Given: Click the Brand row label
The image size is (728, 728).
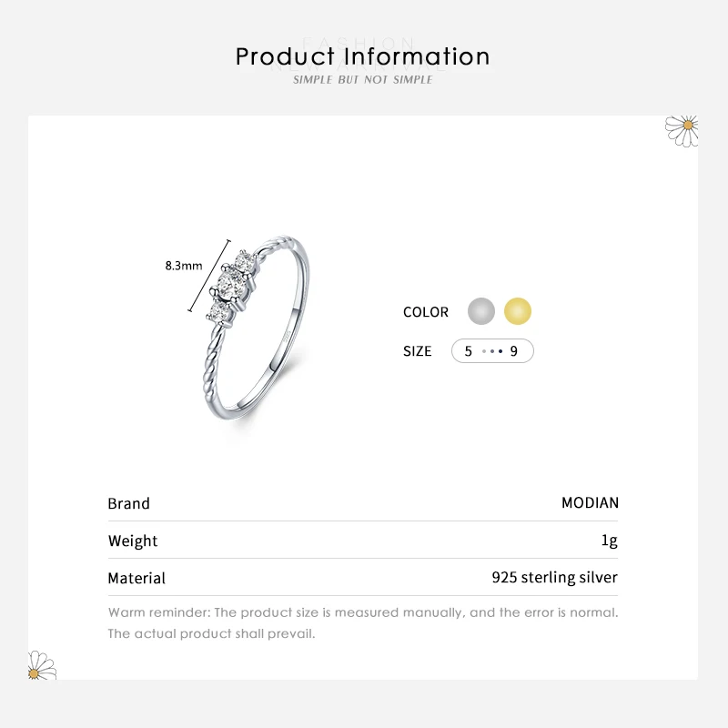Looking at the screenshot, I should tap(128, 503).
